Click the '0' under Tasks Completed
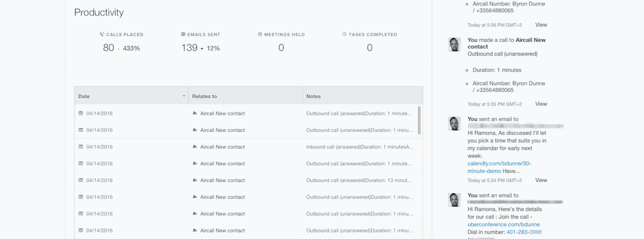644x239 pixels. click(x=370, y=48)
